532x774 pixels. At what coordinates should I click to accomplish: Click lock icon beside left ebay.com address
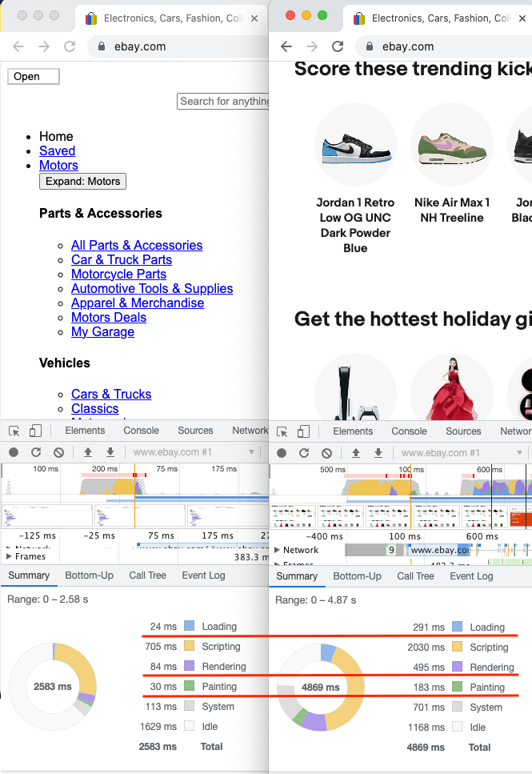click(x=102, y=46)
